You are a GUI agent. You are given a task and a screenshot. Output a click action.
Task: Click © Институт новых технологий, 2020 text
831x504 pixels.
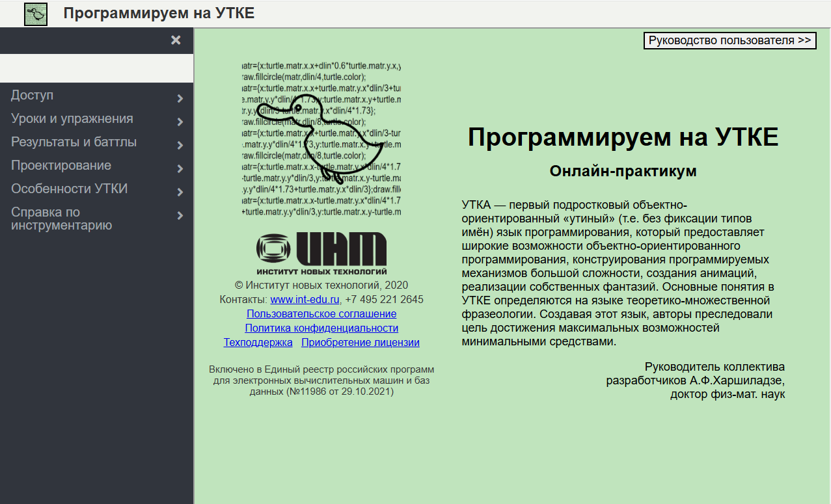[x=321, y=285]
